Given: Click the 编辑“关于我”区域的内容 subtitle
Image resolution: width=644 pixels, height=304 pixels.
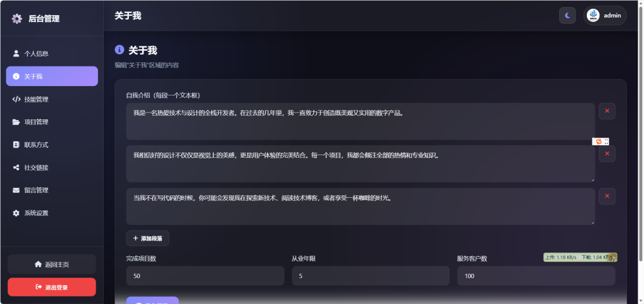Looking at the screenshot, I should 147,65.
